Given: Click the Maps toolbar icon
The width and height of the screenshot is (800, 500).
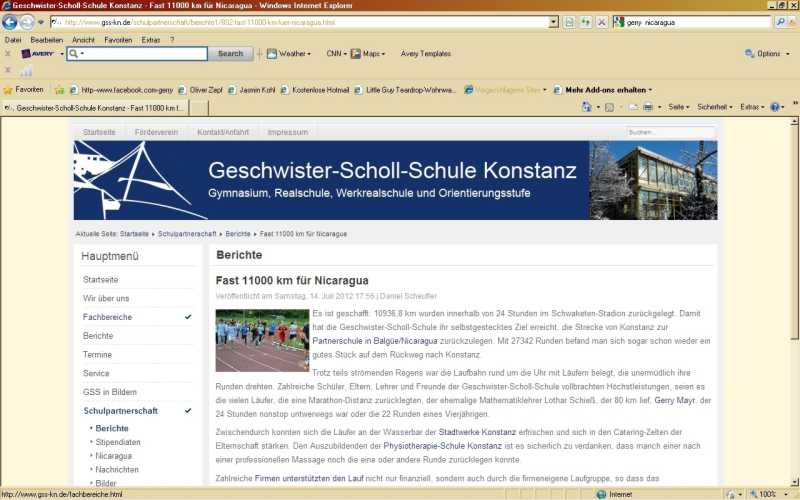Looking at the screenshot, I should (356, 54).
